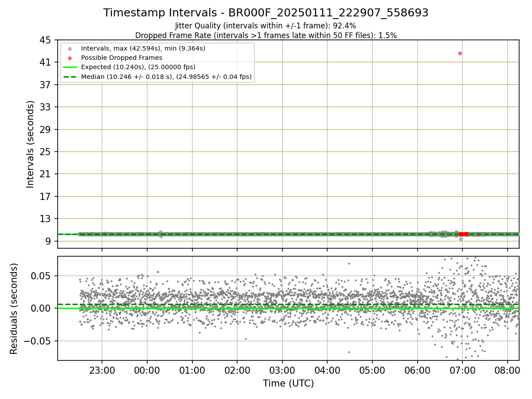Screen dimensions: 532x399
Task: Click the red legend marker for dropped frames
Action: point(70,58)
